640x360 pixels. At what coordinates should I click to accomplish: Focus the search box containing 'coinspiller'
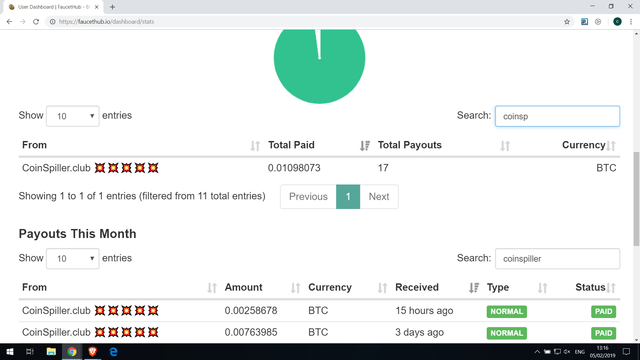coord(558,259)
